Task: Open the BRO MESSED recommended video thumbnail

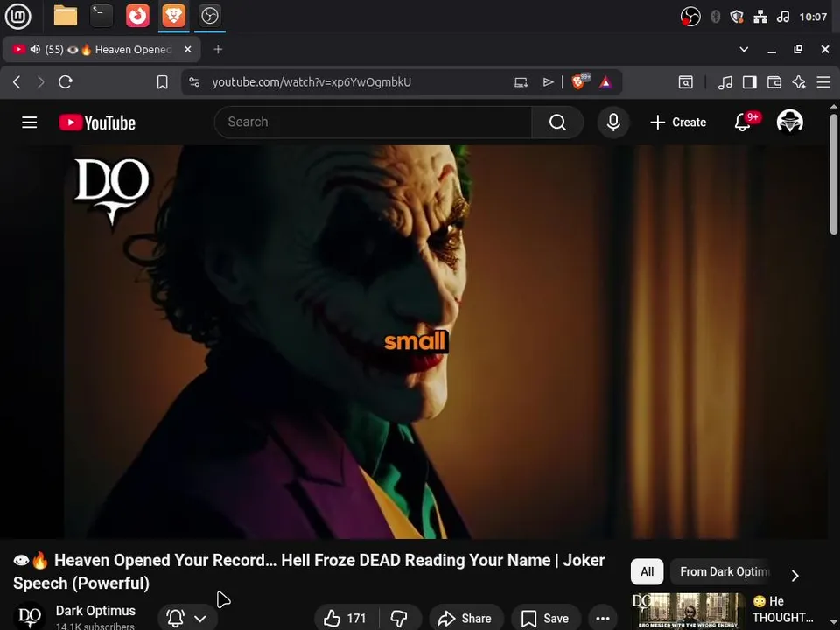Action: [x=688, y=611]
